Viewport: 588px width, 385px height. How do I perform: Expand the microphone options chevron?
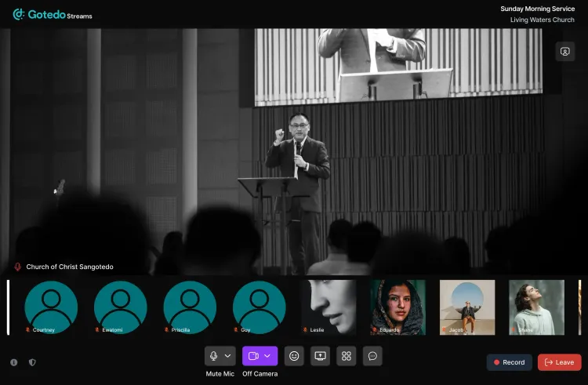pyautogui.click(x=228, y=356)
